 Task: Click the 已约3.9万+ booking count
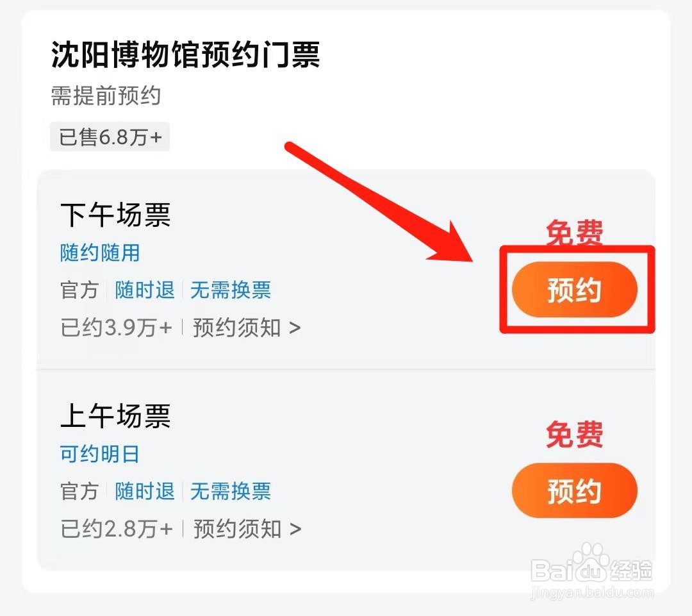coord(116,328)
